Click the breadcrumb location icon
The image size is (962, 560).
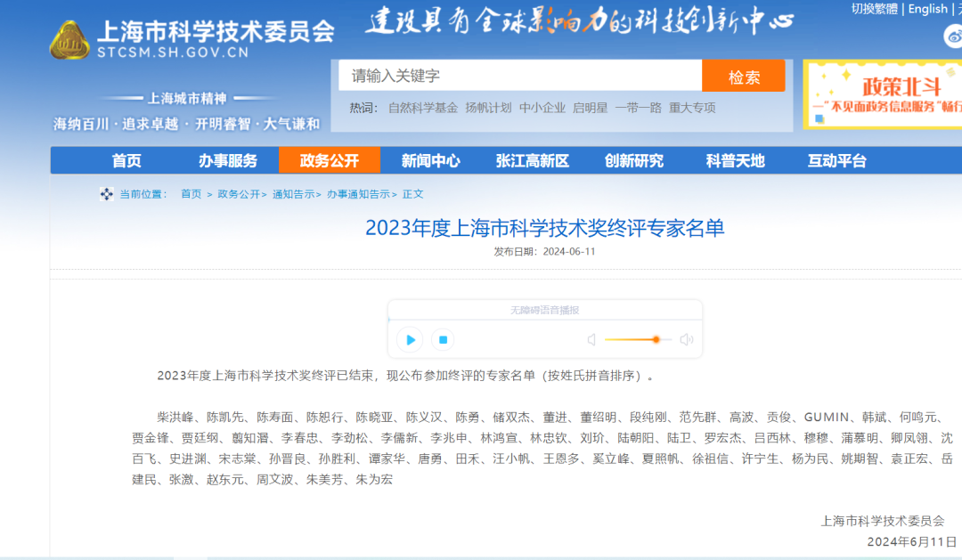pyautogui.click(x=107, y=194)
